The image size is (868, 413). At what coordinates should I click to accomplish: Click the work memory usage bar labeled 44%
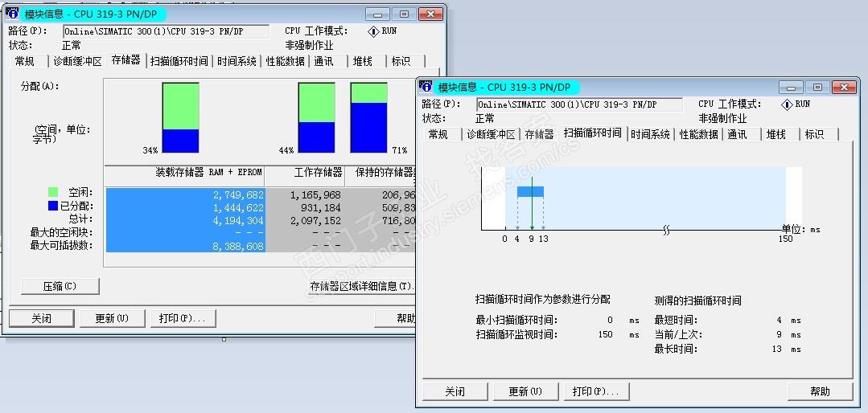click(x=317, y=117)
